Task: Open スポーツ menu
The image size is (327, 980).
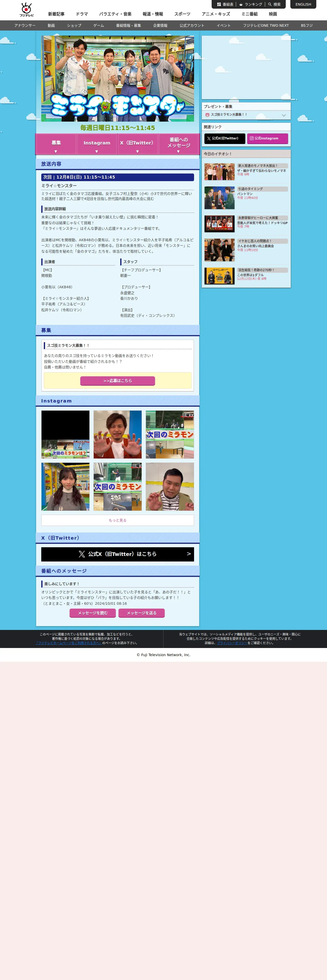Action: coord(182,14)
